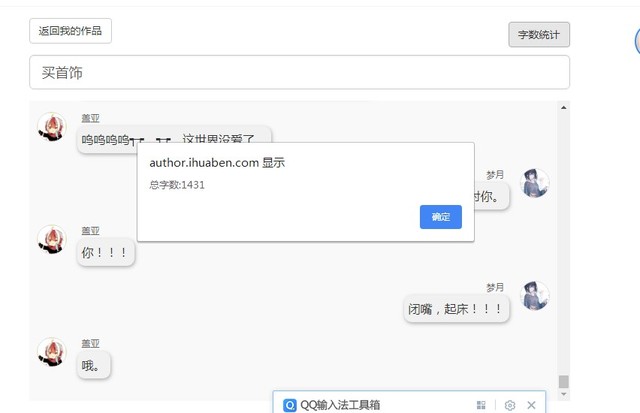This screenshot has height=413, width=640.
Task: Click 梦月's avatar beside 闭嘴，起床 message
Action: point(535,296)
